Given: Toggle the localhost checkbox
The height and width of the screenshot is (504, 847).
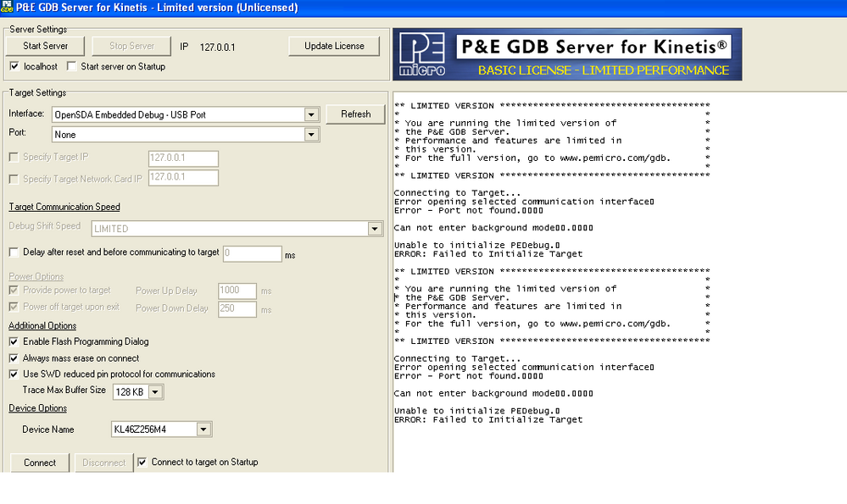Looking at the screenshot, I should coord(14,66).
